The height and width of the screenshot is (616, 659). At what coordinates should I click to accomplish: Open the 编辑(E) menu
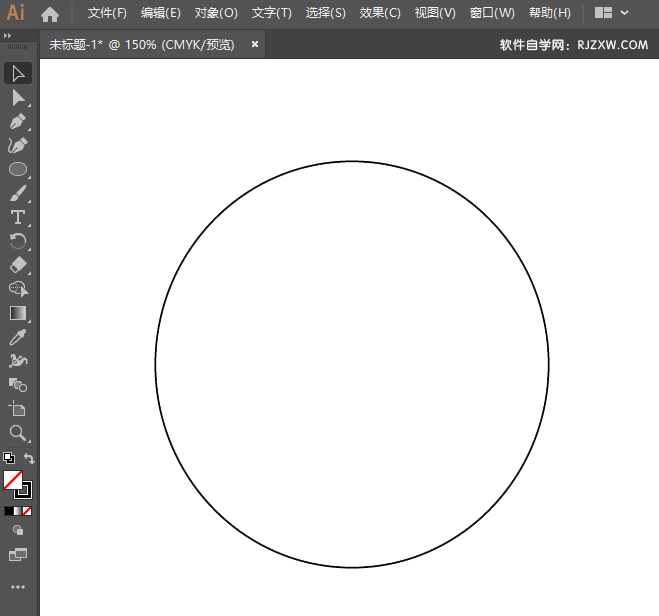click(161, 13)
